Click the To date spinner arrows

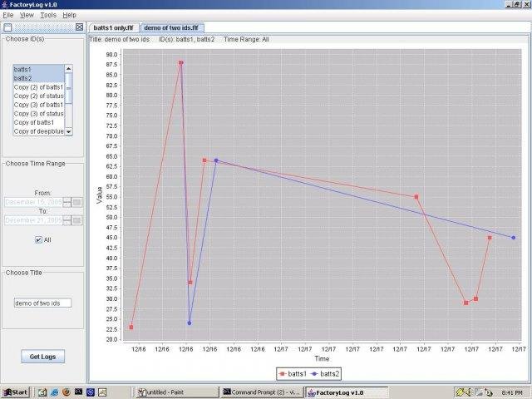tap(66, 220)
